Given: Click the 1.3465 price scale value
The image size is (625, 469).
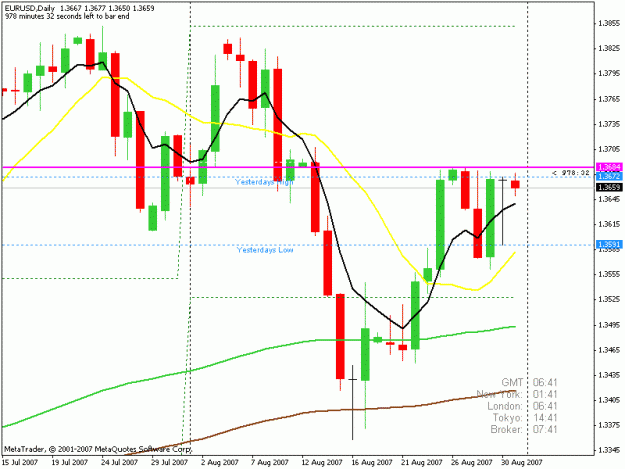Looking at the screenshot, I should pyautogui.click(x=609, y=350).
